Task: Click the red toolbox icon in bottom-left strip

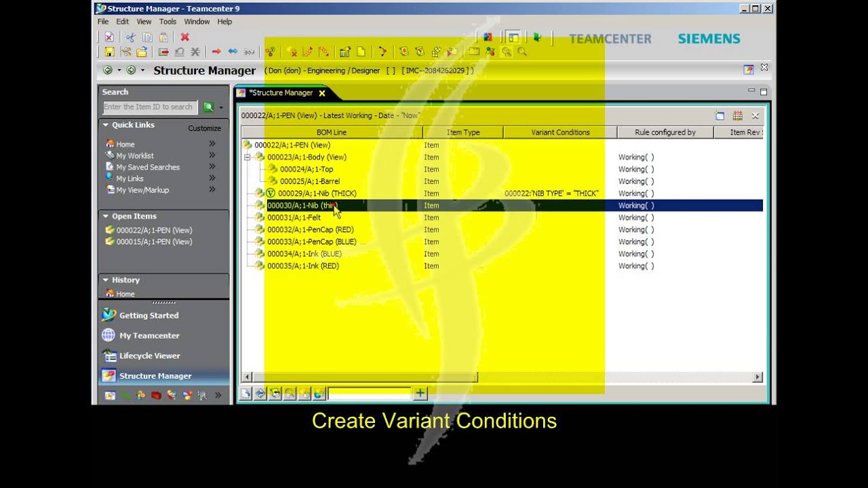Action: click(x=156, y=396)
